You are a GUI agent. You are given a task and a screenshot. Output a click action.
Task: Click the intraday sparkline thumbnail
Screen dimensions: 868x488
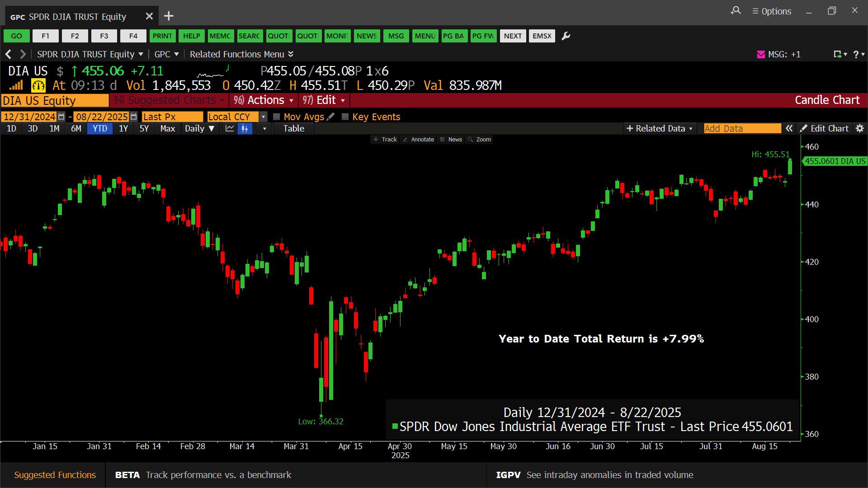pyautogui.click(x=213, y=71)
